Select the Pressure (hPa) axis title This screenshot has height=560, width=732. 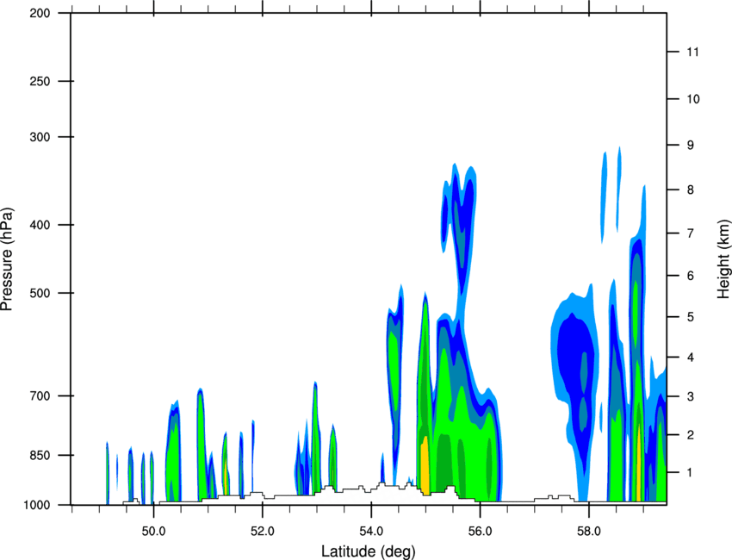pos(7,258)
